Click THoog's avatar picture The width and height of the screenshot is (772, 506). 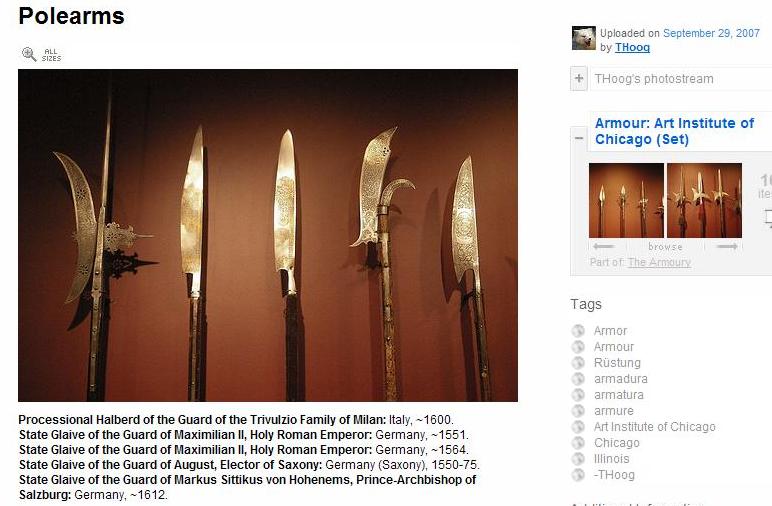pyautogui.click(x=583, y=38)
